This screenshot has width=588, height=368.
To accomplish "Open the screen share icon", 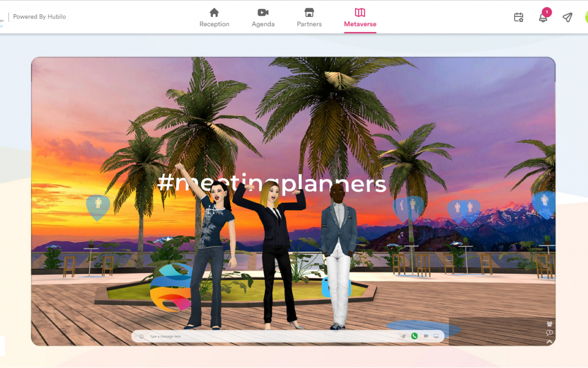I will tap(436, 336).
